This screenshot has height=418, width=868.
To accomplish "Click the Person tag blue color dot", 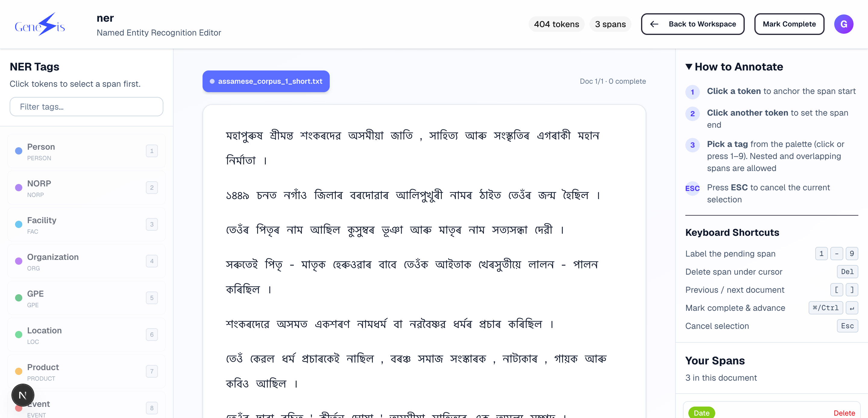I will [19, 151].
